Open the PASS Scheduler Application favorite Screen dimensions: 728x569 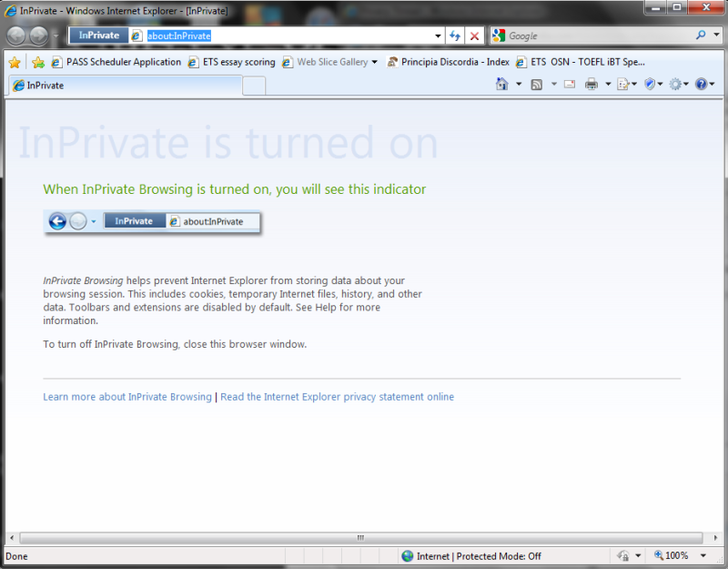pos(116,62)
